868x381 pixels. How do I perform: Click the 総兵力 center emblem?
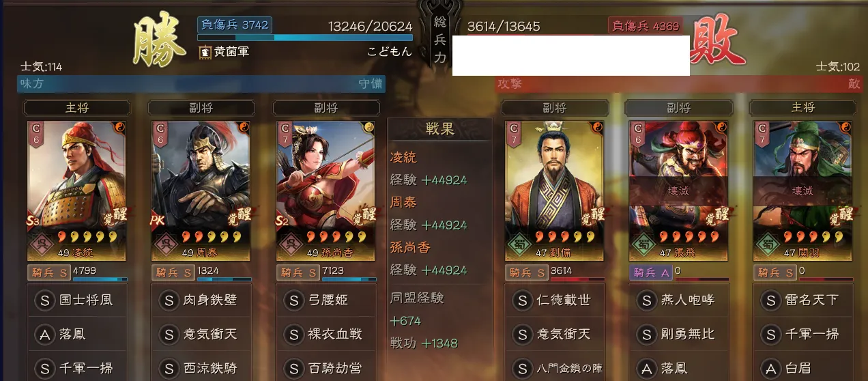pos(439,38)
